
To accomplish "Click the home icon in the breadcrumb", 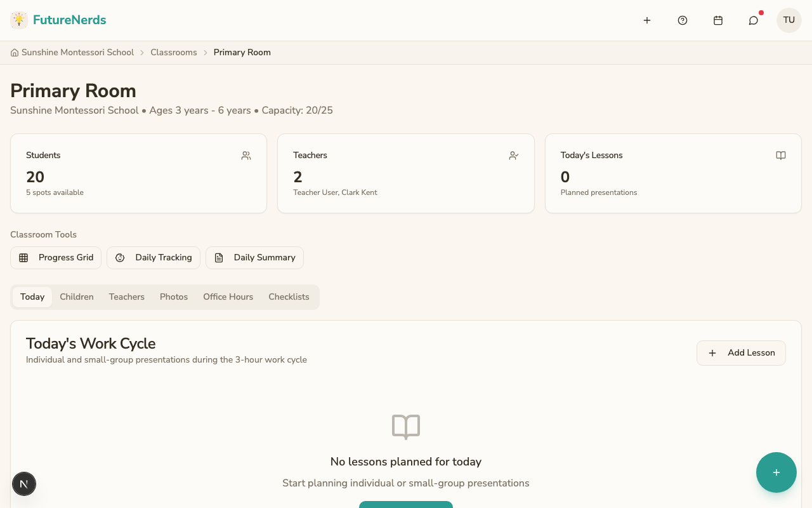I will coord(14,52).
